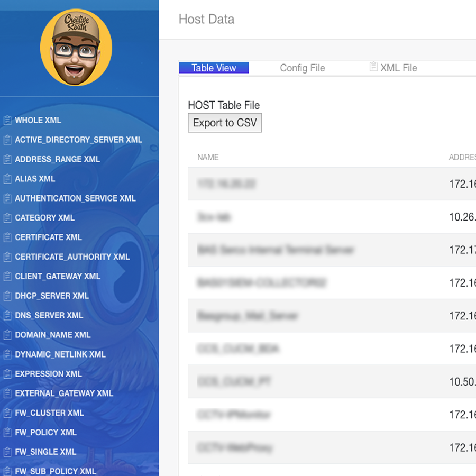
Task: Open DYNAMIC_NETLINK XML sidebar entry
Action: pos(60,354)
